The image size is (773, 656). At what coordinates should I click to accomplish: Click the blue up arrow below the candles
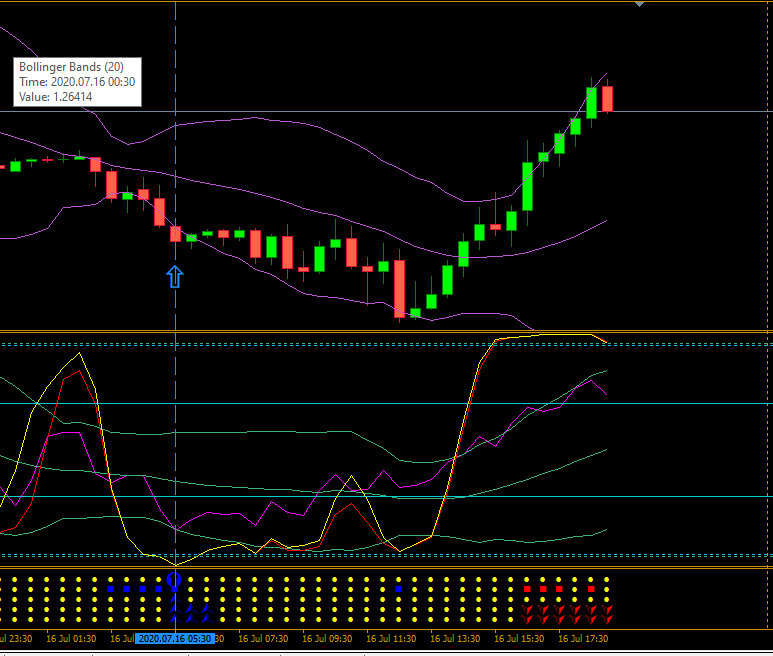(175, 277)
